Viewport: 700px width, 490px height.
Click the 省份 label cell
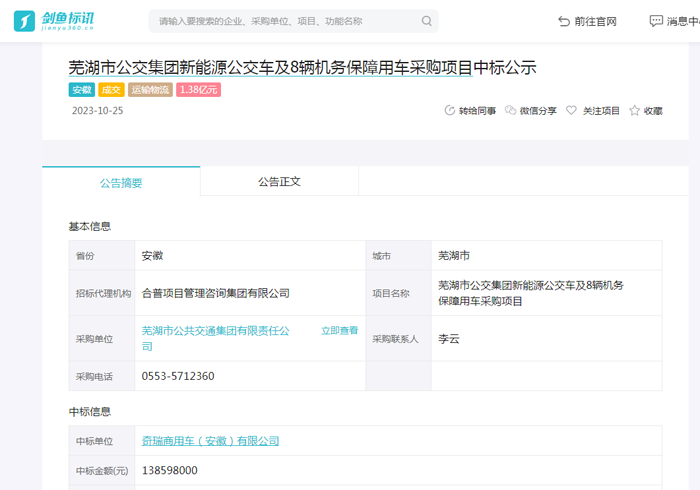[x=102, y=256]
